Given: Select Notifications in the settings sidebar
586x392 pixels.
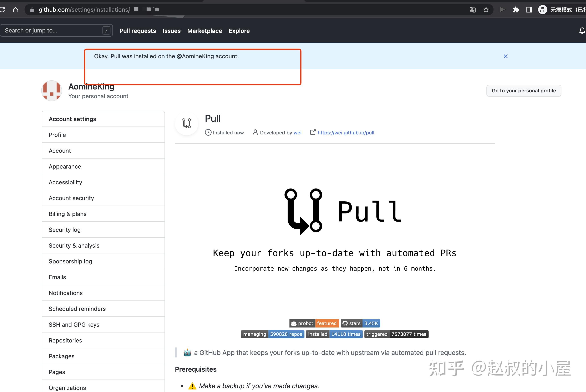Looking at the screenshot, I should pos(66,293).
